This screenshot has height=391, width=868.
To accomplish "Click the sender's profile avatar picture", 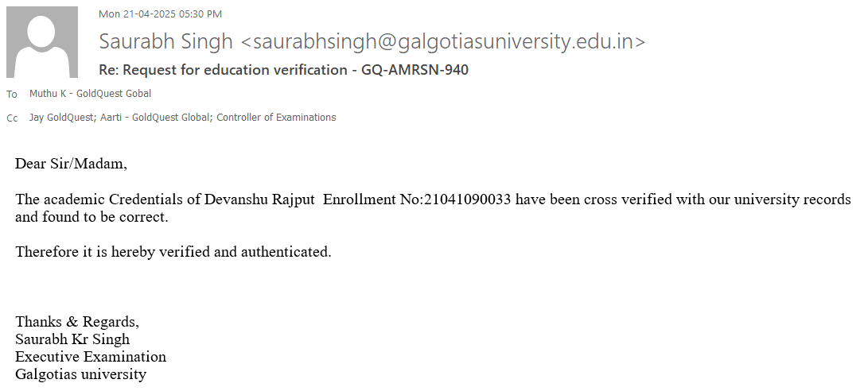I will pyautogui.click(x=41, y=41).
